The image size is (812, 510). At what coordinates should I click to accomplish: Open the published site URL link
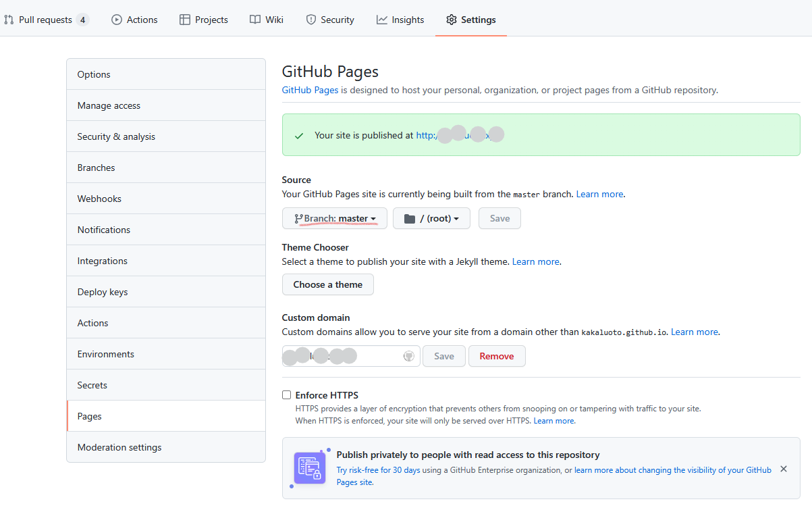459,135
